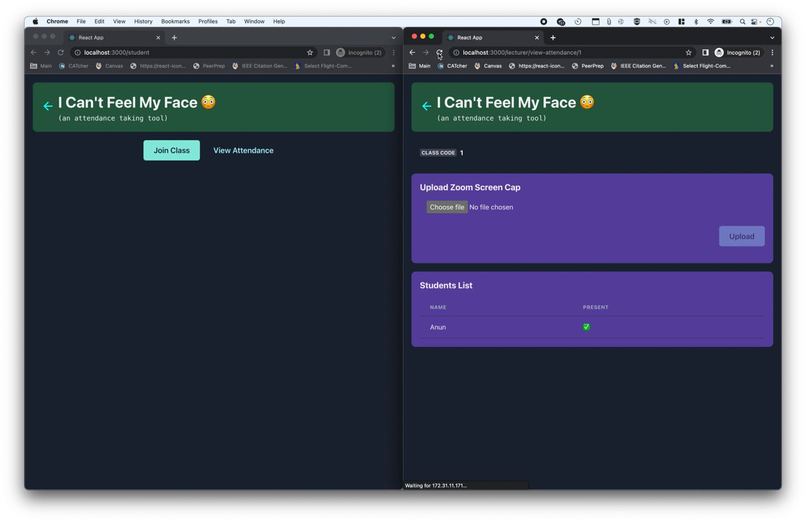Open Canvas bookmark in lecturer window
Image resolution: width=806 pixels, height=522 pixels.
coord(488,66)
